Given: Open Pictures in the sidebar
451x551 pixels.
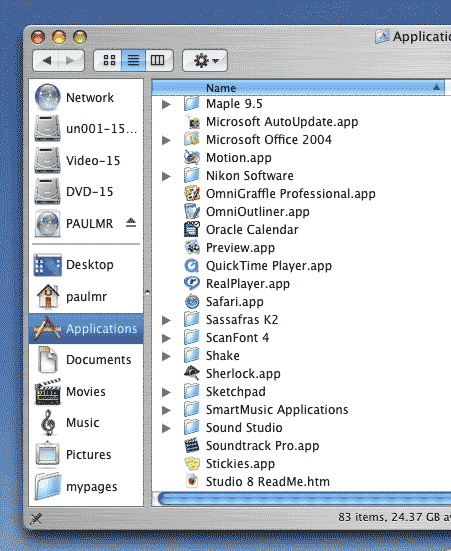Looking at the screenshot, I should pos(86,454).
